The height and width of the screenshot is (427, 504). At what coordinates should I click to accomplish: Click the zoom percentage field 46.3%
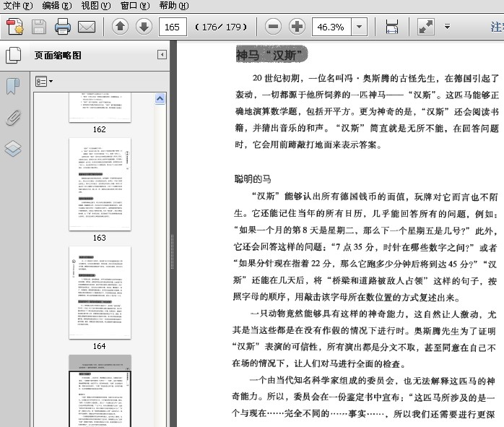click(x=331, y=27)
